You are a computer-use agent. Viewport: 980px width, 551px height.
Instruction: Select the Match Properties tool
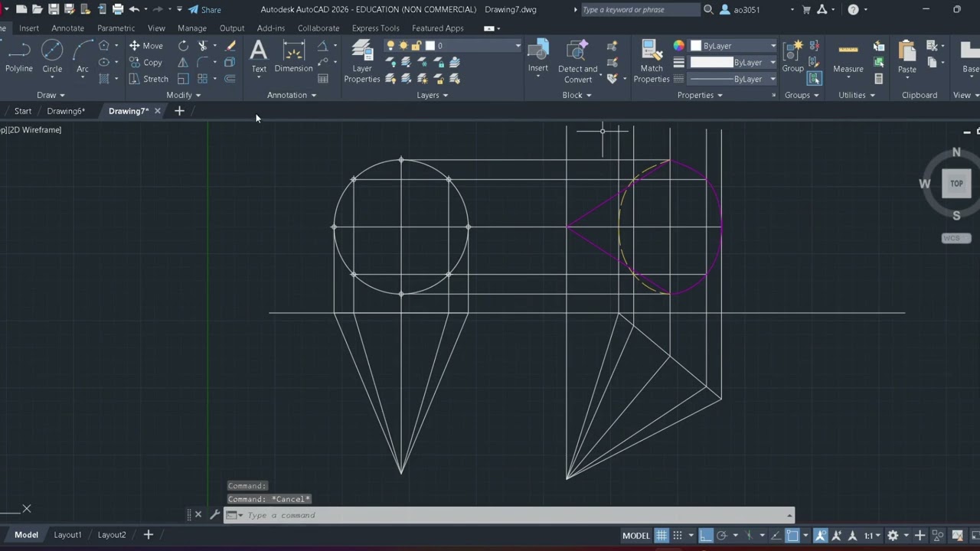pyautogui.click(x=652, y=61)
